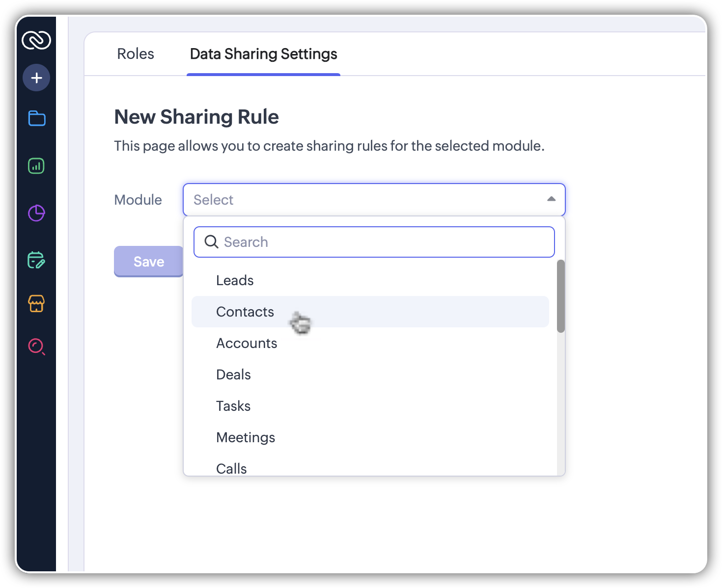The height and width of the screenshot is (588, 722).
Task: Open the blue folder icon in sidebar
Action: point(37,118)
